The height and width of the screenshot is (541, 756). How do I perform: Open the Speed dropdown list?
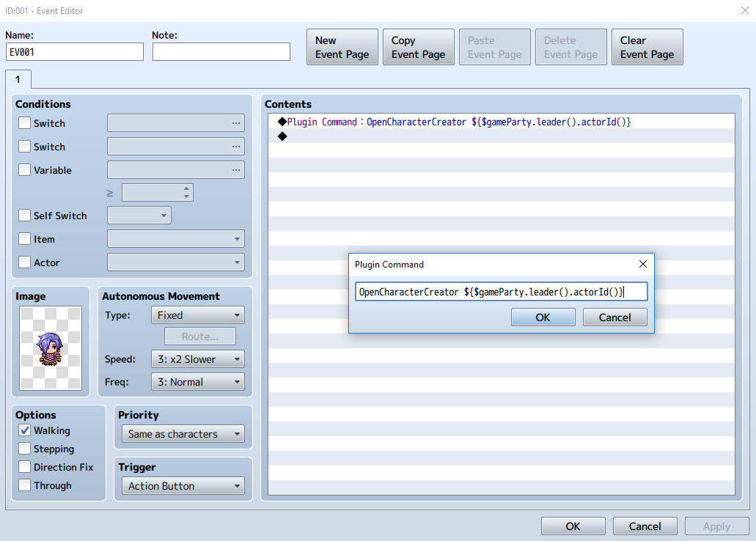[197, 359]
